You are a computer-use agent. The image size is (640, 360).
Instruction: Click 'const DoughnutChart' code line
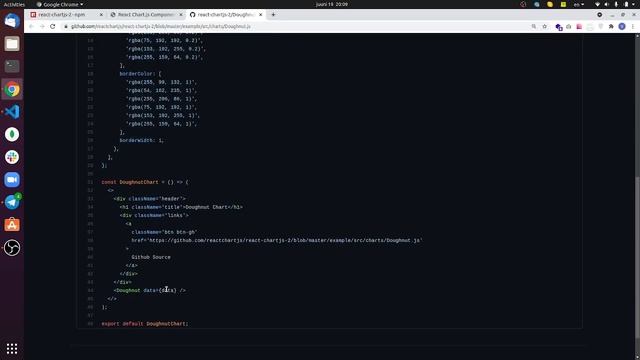tap(145, 182)
